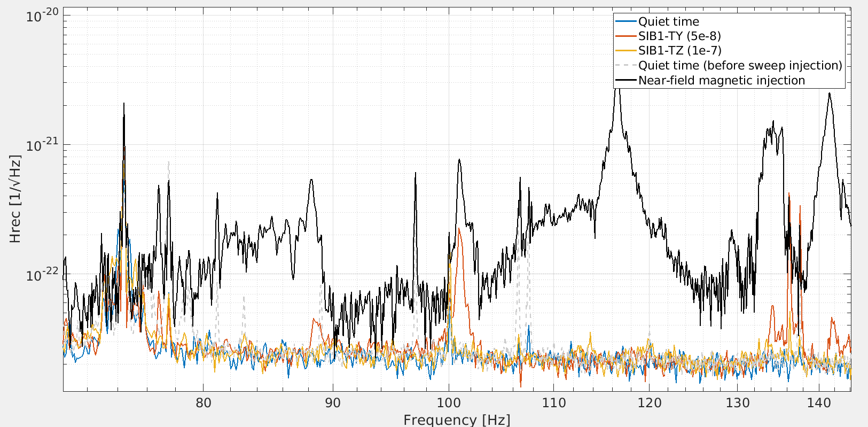Click the orange line sample beside 'SIB1-TY'
Screen dimensions: 868x427
click(626, 36)
